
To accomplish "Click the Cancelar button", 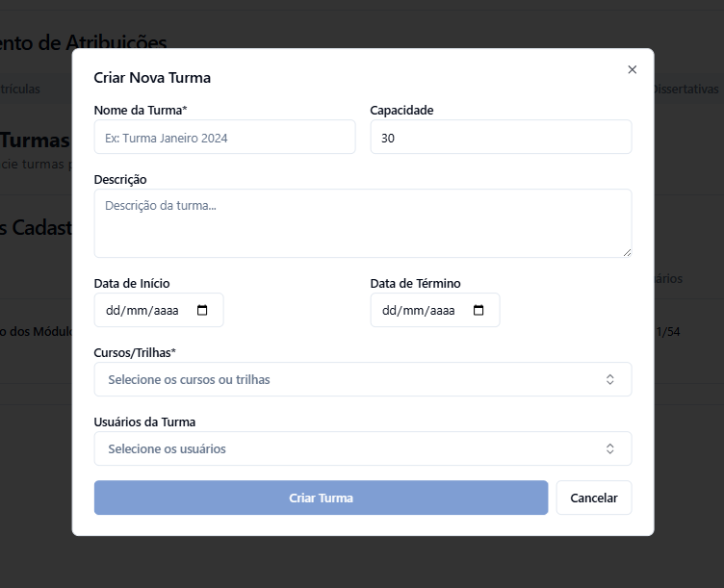I will 593,498.
